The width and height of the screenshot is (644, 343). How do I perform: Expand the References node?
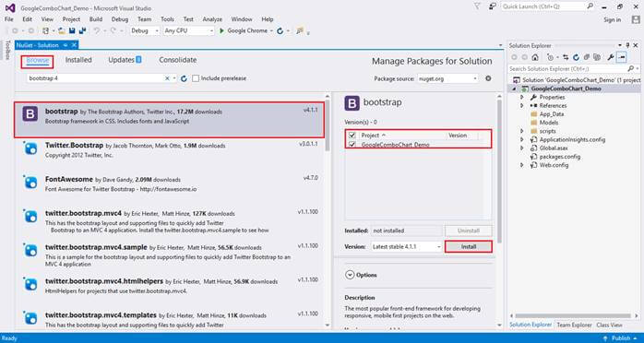522,106
